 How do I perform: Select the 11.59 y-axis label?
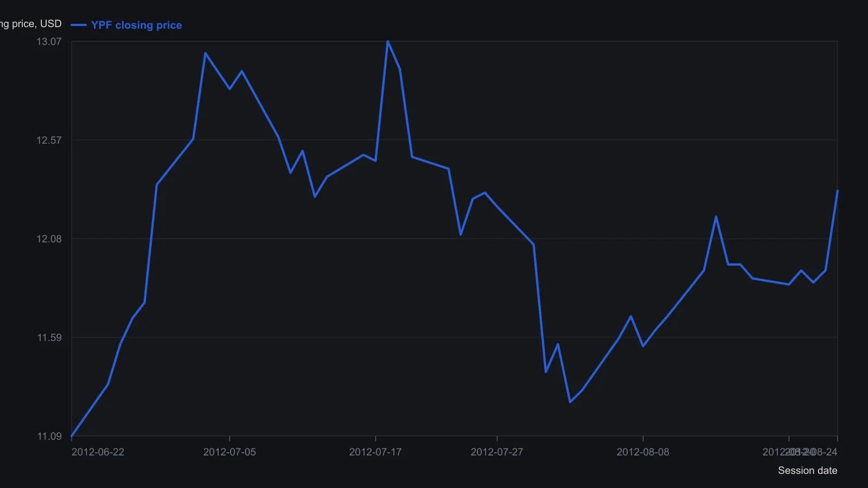click(49, 338)
